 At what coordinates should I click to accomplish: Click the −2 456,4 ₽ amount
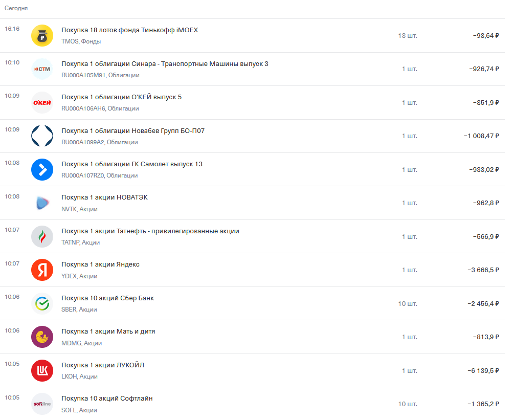[483, 303]
